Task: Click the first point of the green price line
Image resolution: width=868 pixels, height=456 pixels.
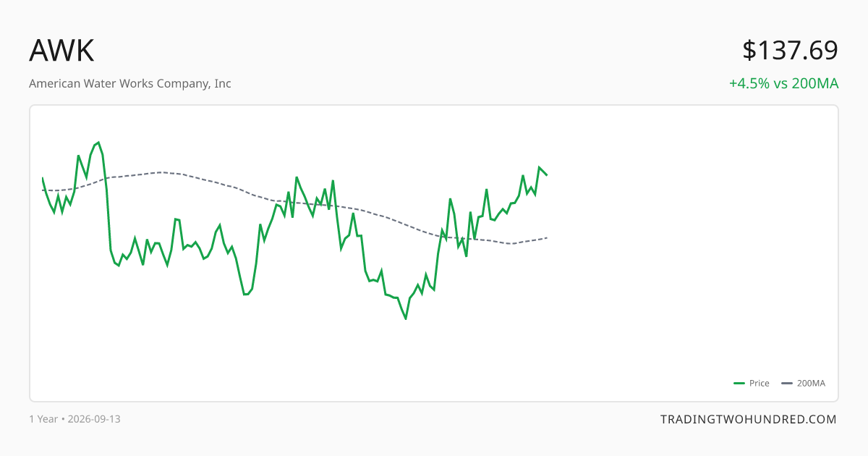Action: click(43, 178)
